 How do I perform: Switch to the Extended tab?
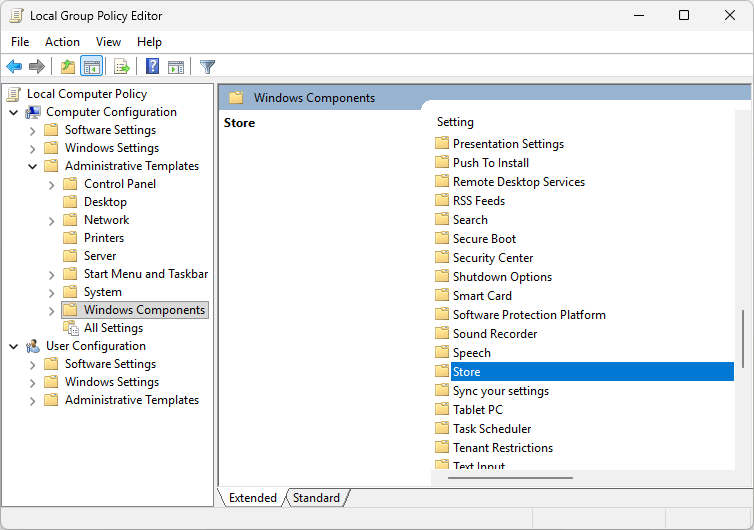coord(253,498)
